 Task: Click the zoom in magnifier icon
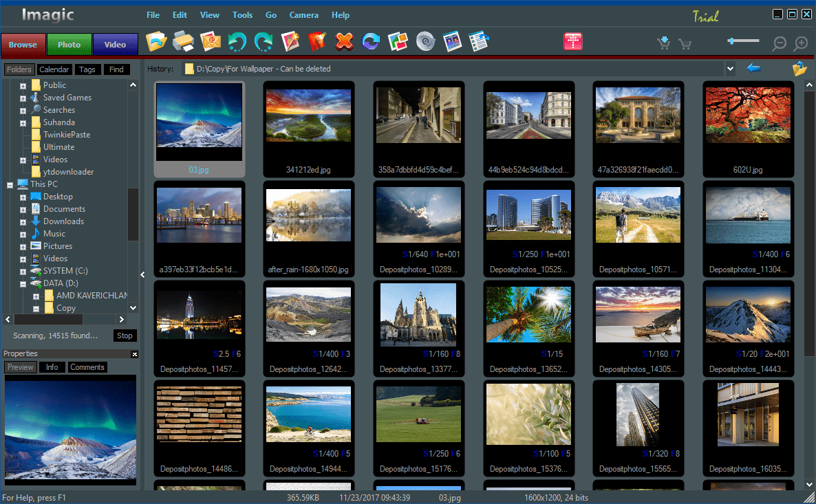[801, 44]
